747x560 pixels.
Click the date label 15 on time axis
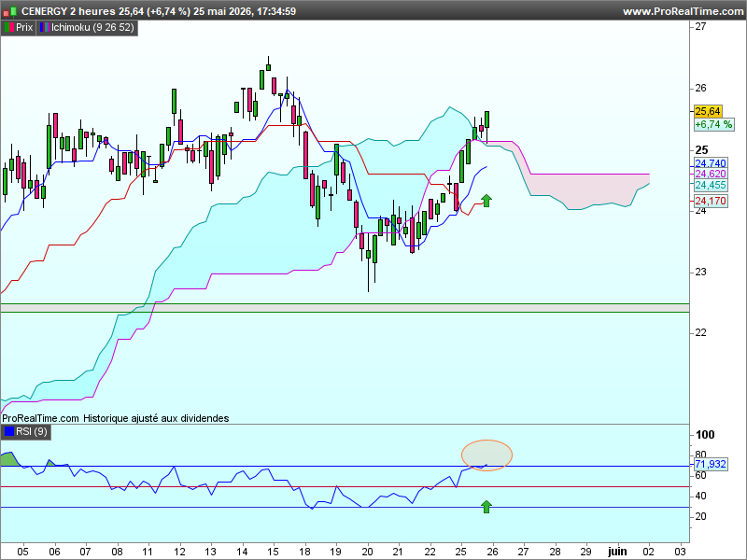[273, 552]
